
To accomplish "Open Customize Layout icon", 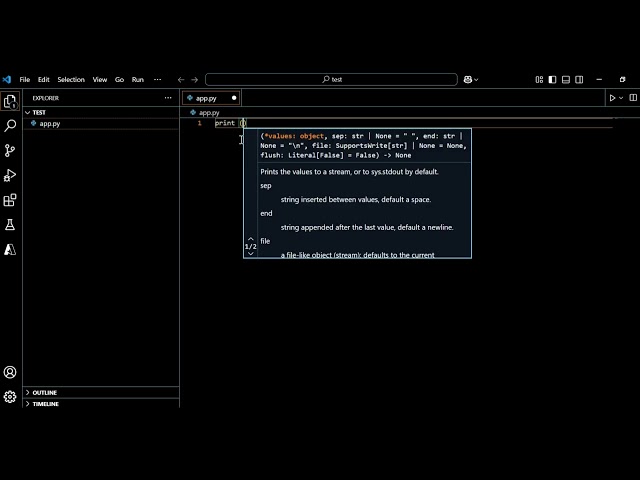I will (x=539, y=80).
